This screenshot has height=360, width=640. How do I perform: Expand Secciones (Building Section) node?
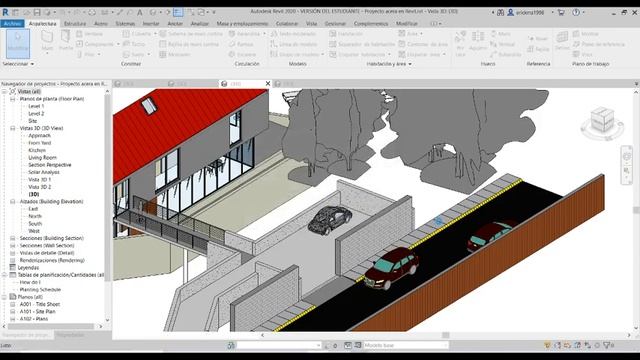pos(13,238)
